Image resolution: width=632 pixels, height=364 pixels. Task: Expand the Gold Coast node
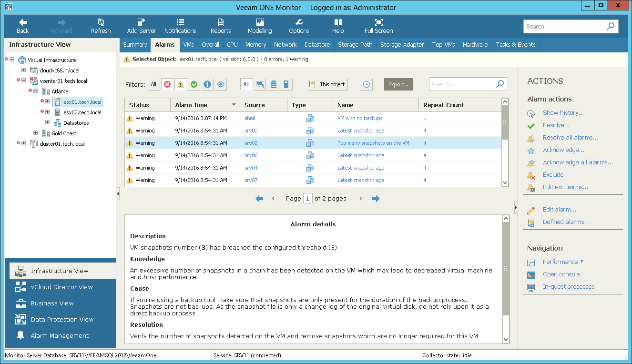pos(36,133)
